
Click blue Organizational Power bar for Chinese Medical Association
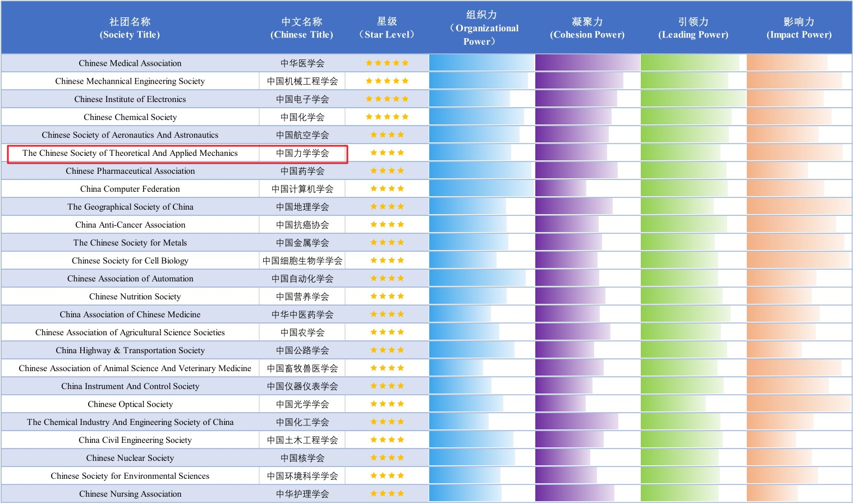coord(482,63)
